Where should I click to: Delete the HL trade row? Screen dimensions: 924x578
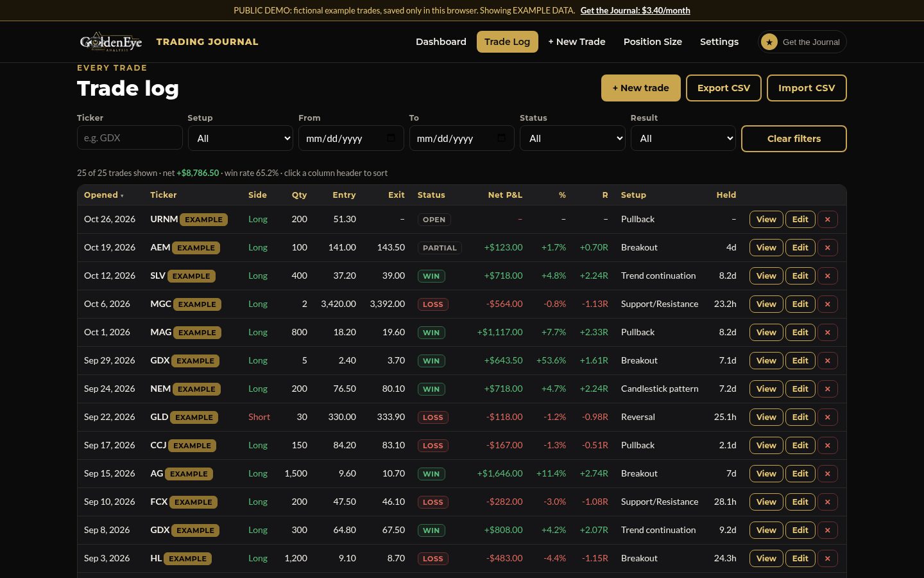coord(828,559)
